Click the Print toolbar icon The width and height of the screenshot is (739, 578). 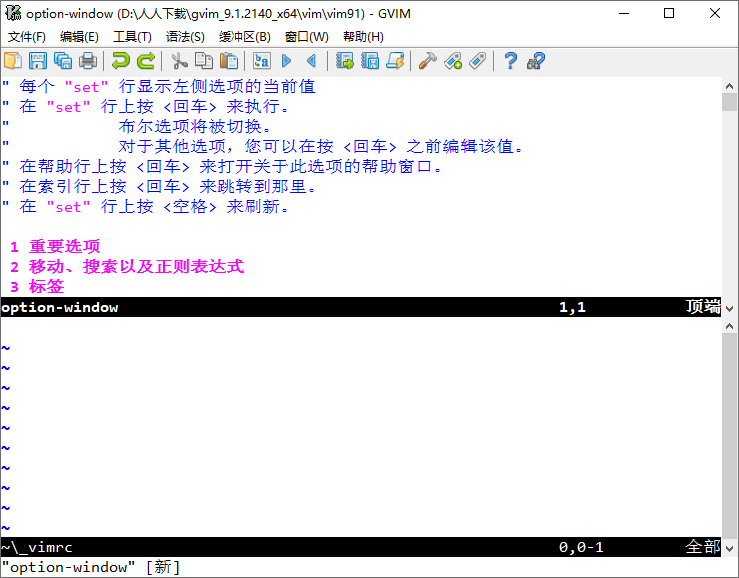[x=88, y=61]
